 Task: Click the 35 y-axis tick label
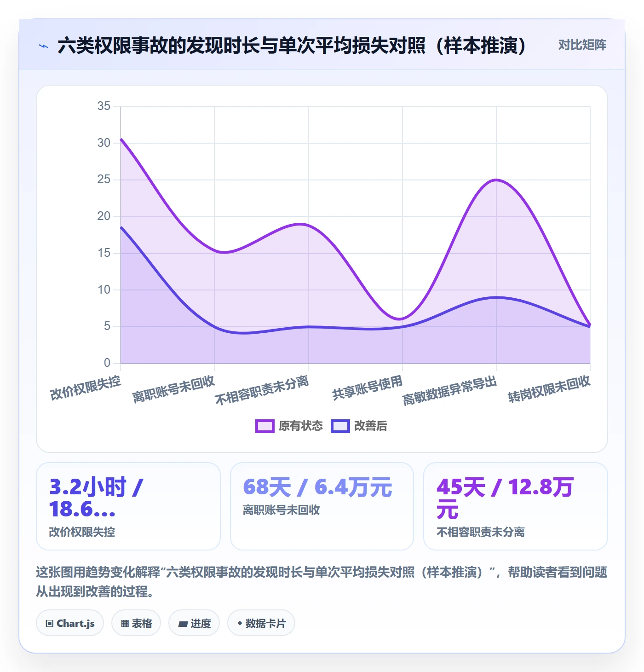104,106
